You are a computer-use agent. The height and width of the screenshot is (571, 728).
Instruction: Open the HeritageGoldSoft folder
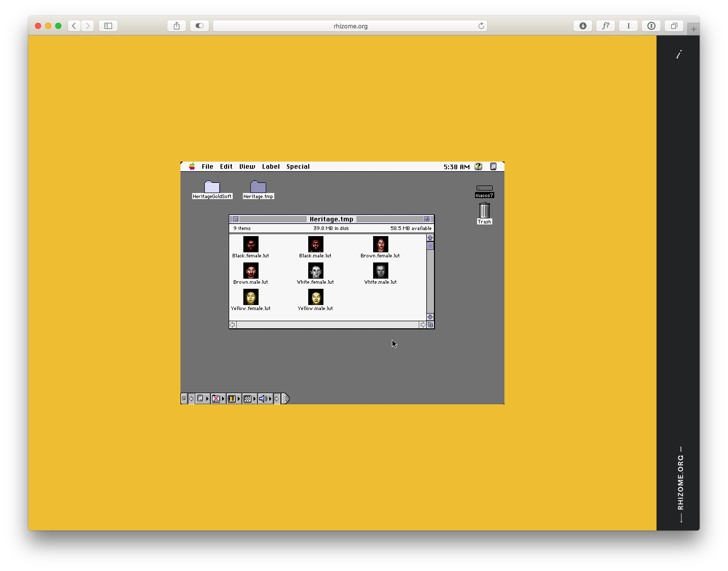coord(212,187)
